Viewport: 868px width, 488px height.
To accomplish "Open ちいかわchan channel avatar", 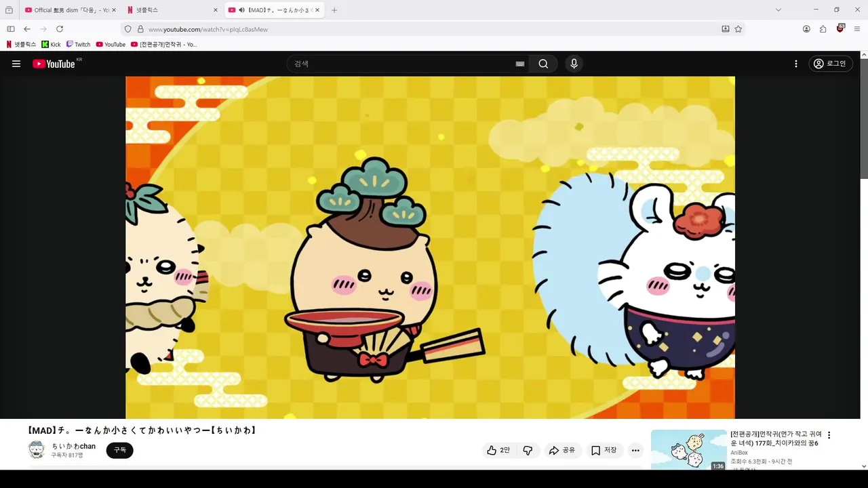I will coord(37,450).
